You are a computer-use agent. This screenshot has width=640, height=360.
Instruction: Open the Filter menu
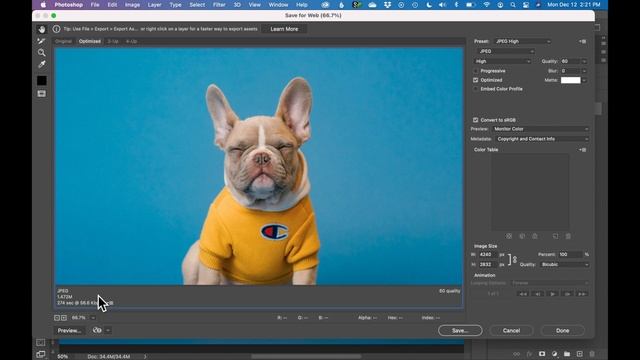tap(219, 5)
